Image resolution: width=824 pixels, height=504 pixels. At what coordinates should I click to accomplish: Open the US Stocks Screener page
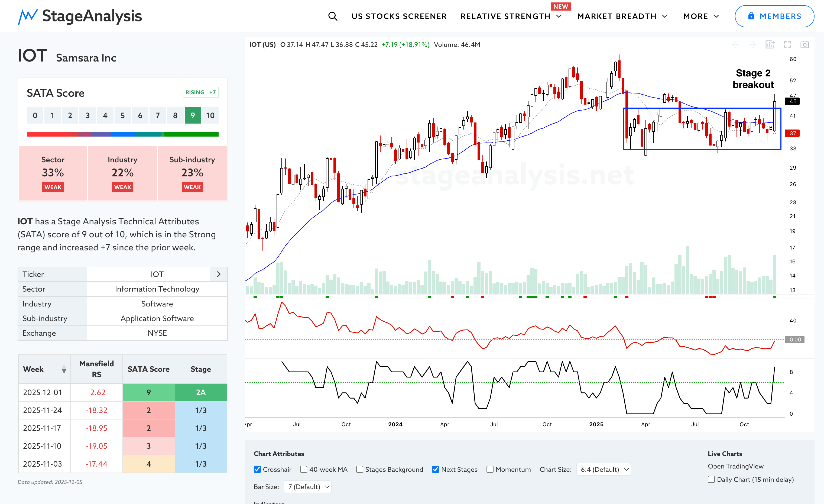(x=399, y=16)
